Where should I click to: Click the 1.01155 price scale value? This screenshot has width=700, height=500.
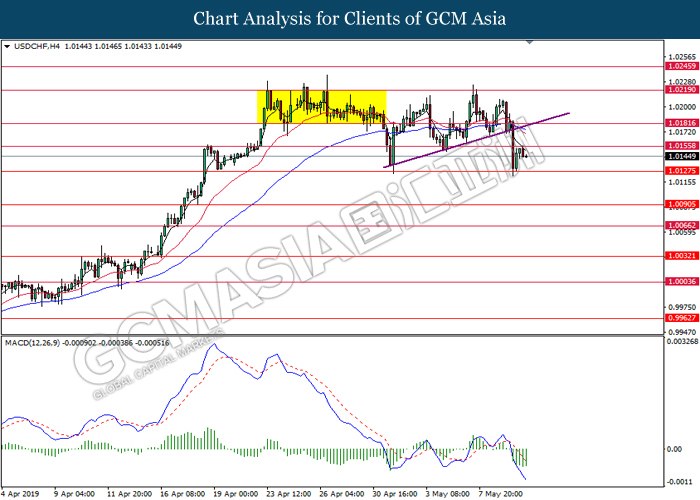pyautogui.click(x=682, y=182)
